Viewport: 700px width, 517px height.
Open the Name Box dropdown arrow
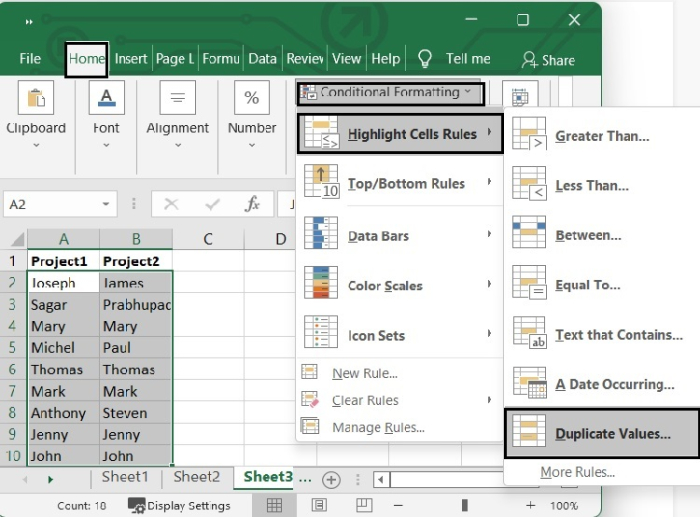tap(106, 204)
